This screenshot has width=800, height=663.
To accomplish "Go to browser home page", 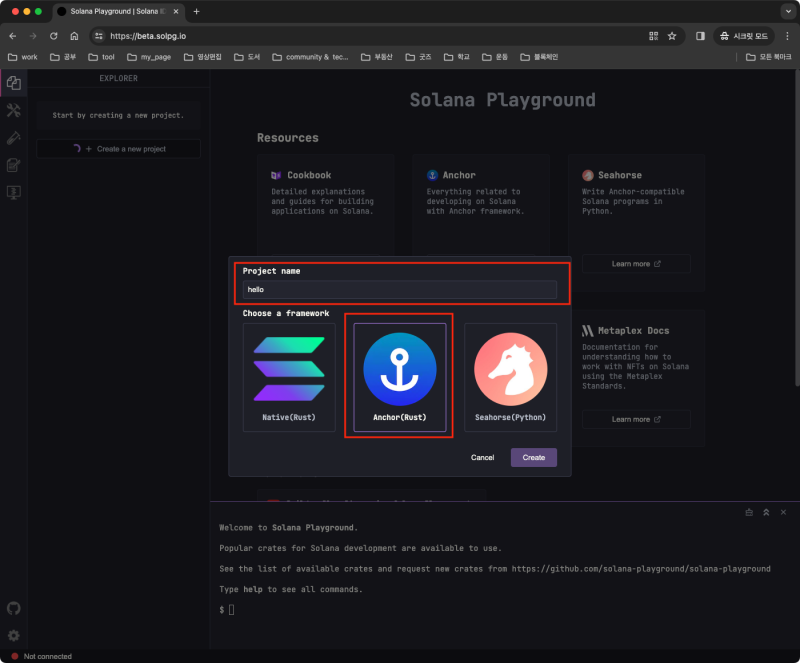I will point(74,36).
